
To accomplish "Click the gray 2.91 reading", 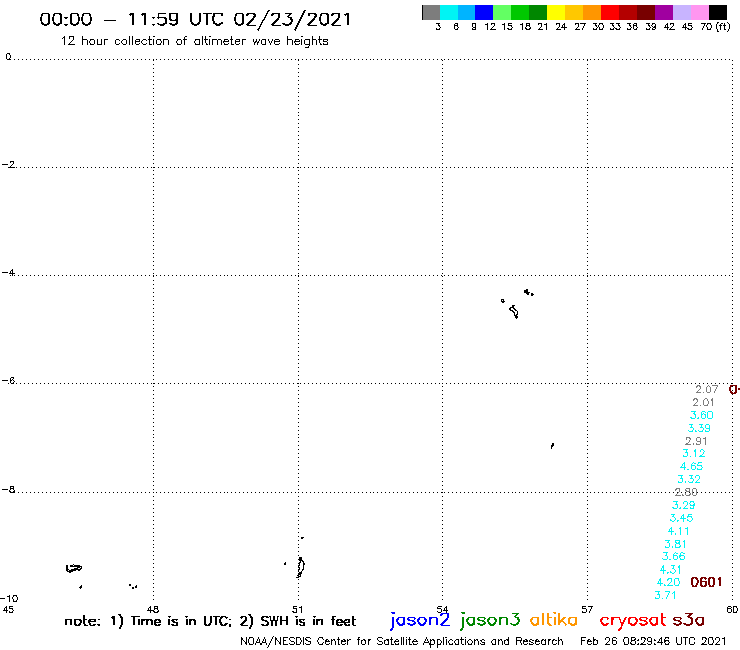I will [696, 441].
